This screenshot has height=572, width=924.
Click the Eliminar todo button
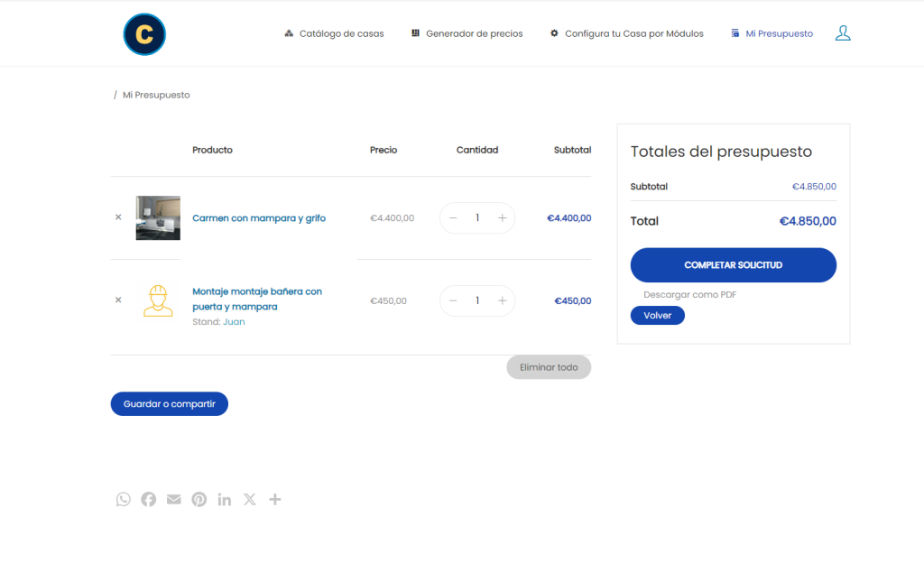[x=549, y=367]
